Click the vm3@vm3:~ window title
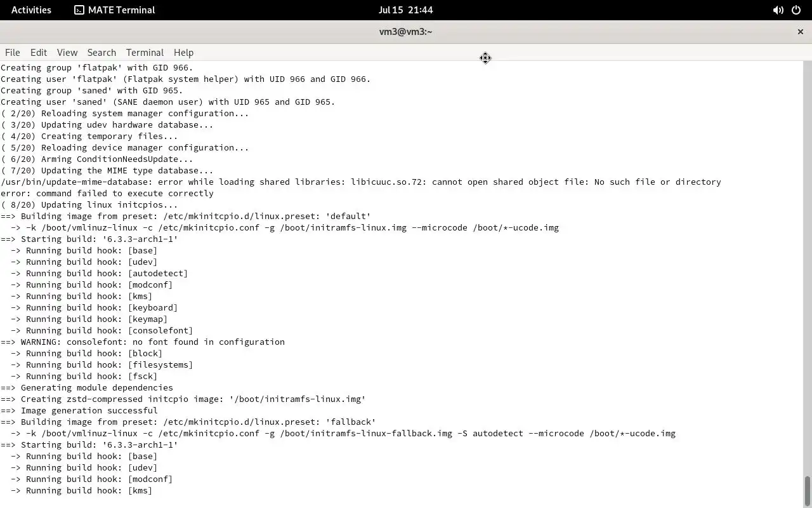 click(x=405, y=32)
